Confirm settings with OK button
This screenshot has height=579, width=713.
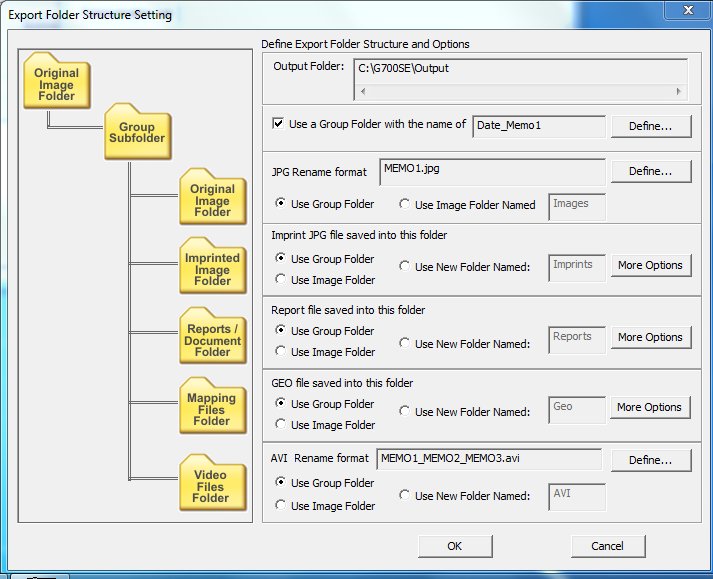coord(455,546)
